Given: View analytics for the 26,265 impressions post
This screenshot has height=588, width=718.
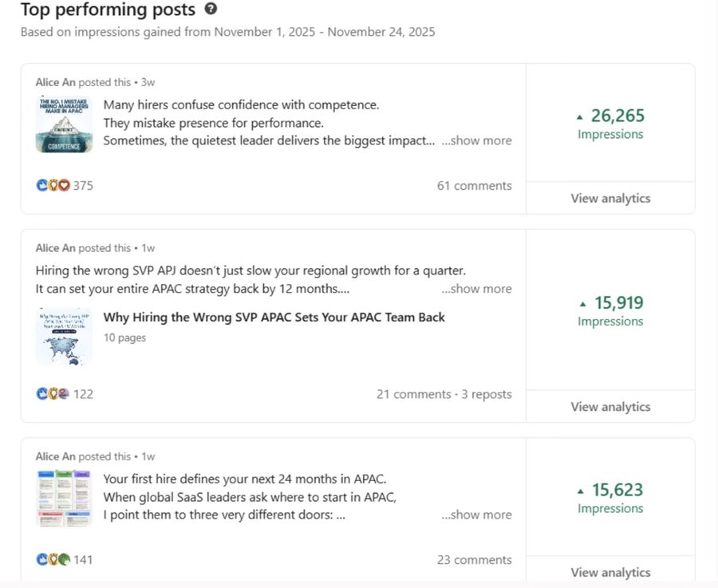Looking at the screenshot, I should point(610,199).
